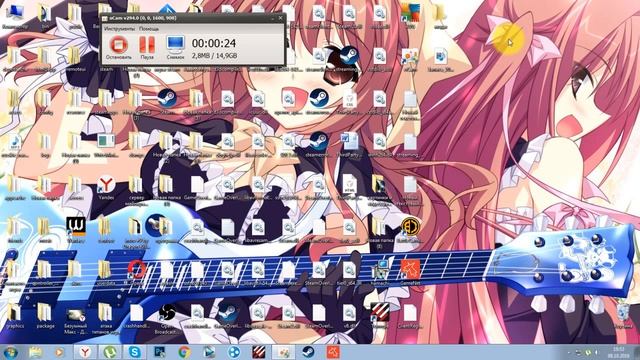Open the Помощь menu in oCam

click(x=149, y=29)
